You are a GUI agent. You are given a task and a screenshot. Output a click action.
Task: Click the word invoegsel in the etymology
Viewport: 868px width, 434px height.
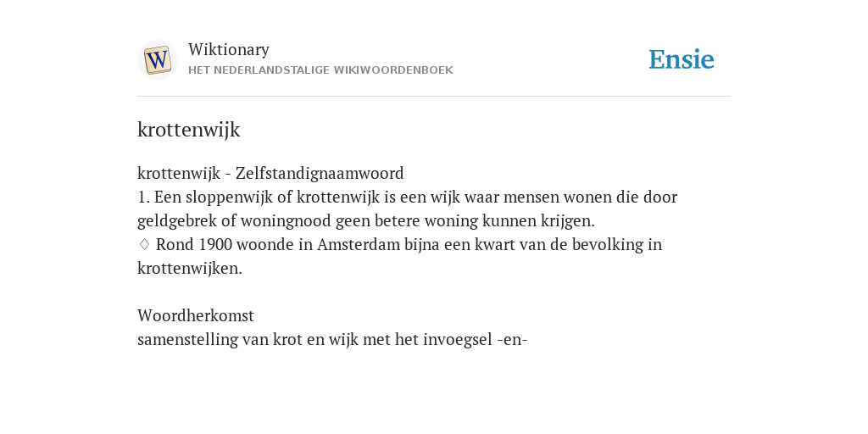click(x=457, y=339)
